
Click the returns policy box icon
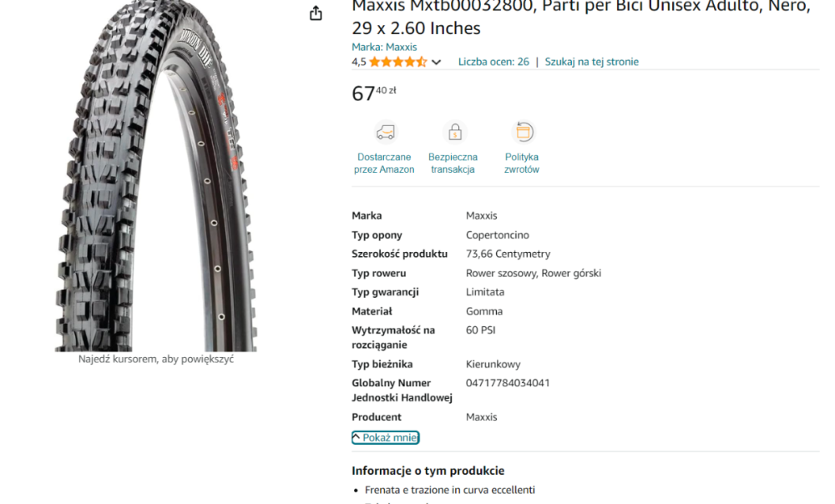pos(523,132)
